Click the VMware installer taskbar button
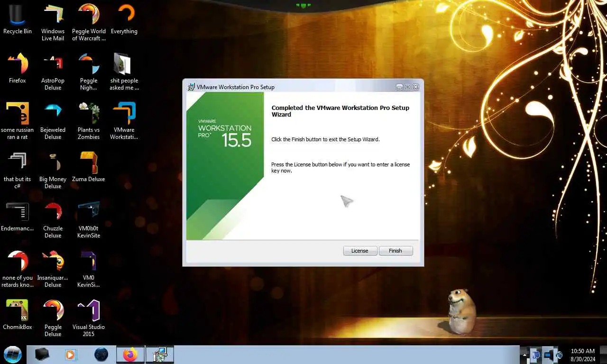Screen dimensions: 607x364 (160, 355)
